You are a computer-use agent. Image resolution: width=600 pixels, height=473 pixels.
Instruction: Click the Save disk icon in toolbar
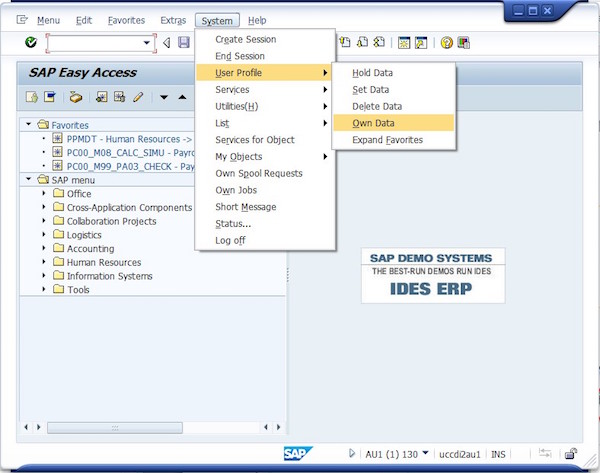click(184, 43)
